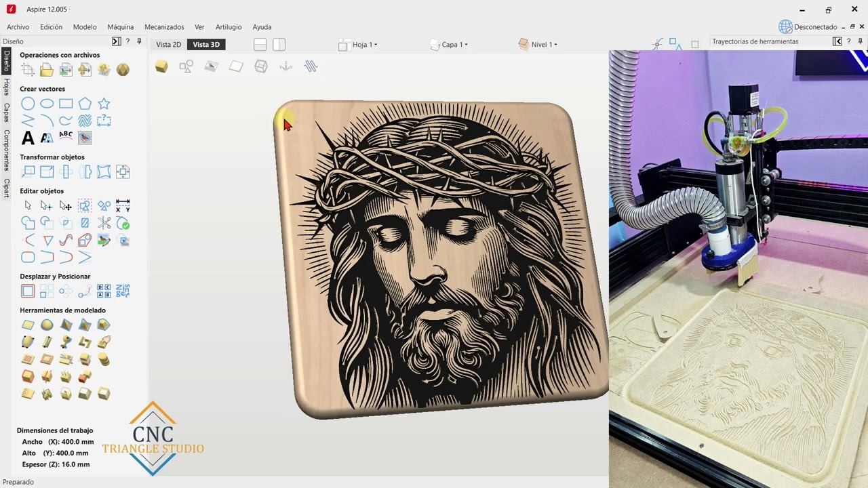Switch to the Vista 2D tab
The height and width of the screenshot is (488, 868).
[169, 45]
